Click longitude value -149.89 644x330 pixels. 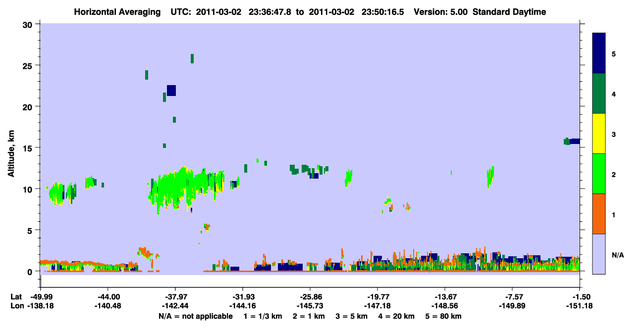[x=512, y=306]
